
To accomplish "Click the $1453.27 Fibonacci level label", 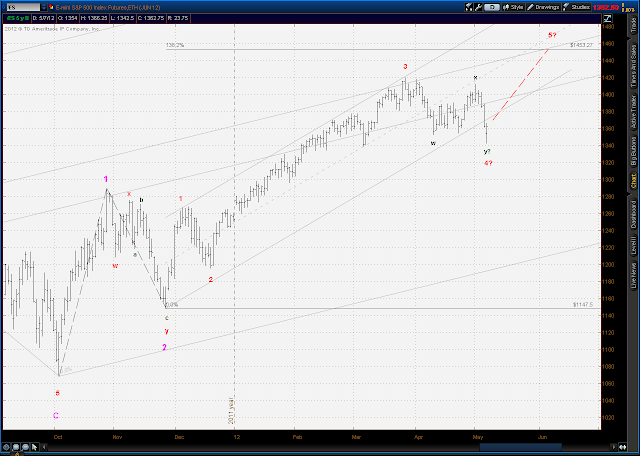I will tap(581, 46).
